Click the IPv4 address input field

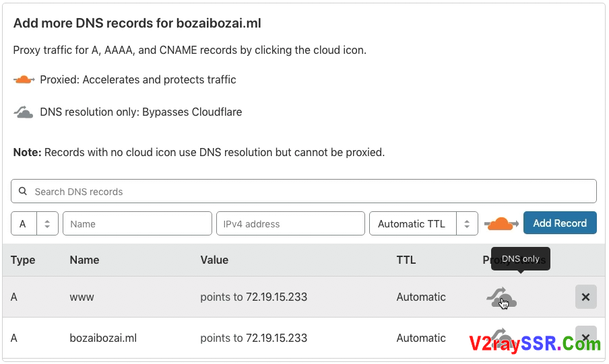[290, 224]
